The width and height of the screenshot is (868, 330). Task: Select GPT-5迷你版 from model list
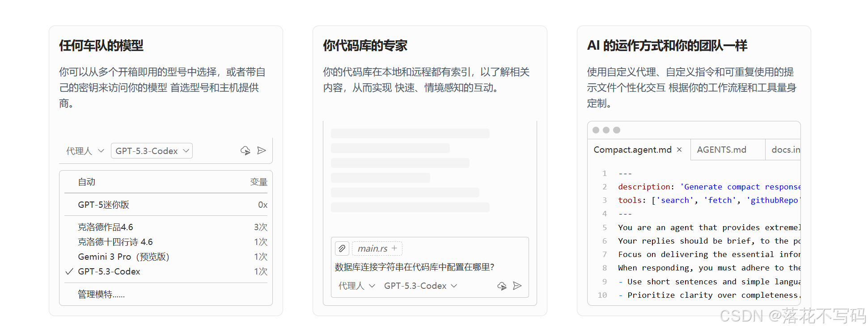pos(166,205)
